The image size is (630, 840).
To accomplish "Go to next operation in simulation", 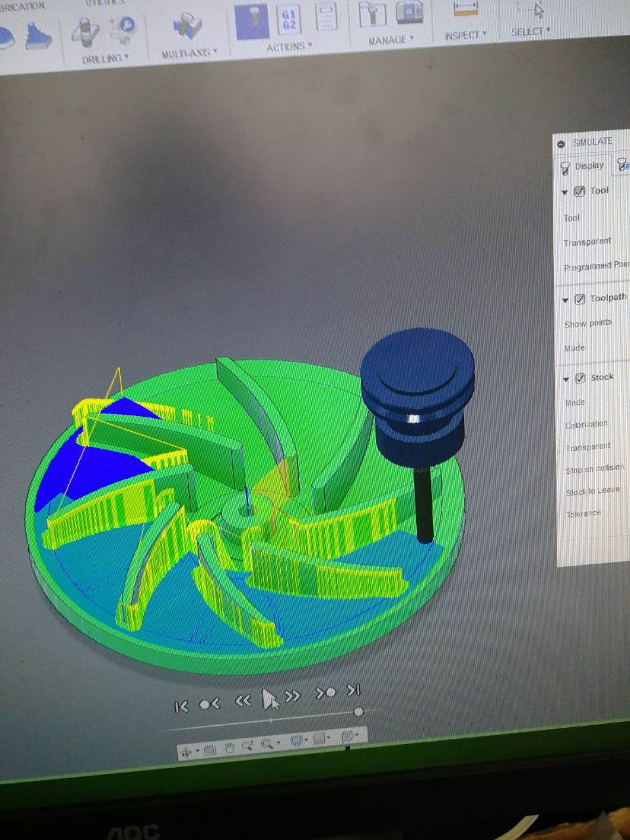I will pos(326,692).
